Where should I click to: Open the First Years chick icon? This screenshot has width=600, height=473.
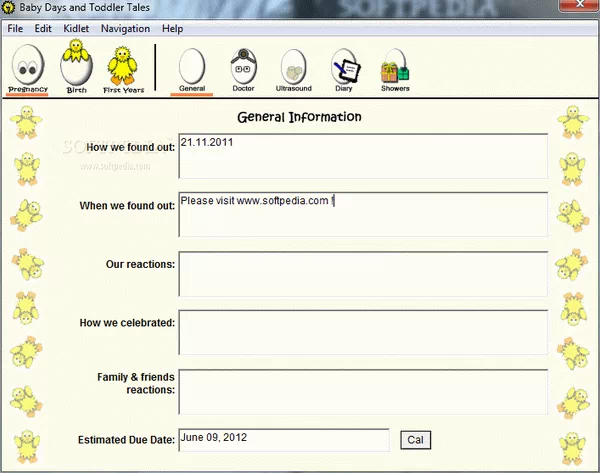125,67
